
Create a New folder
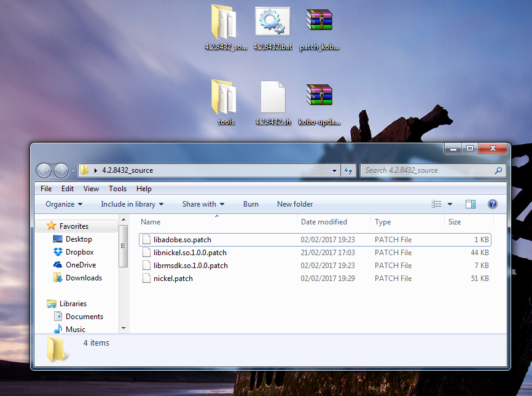coord(295,204)
